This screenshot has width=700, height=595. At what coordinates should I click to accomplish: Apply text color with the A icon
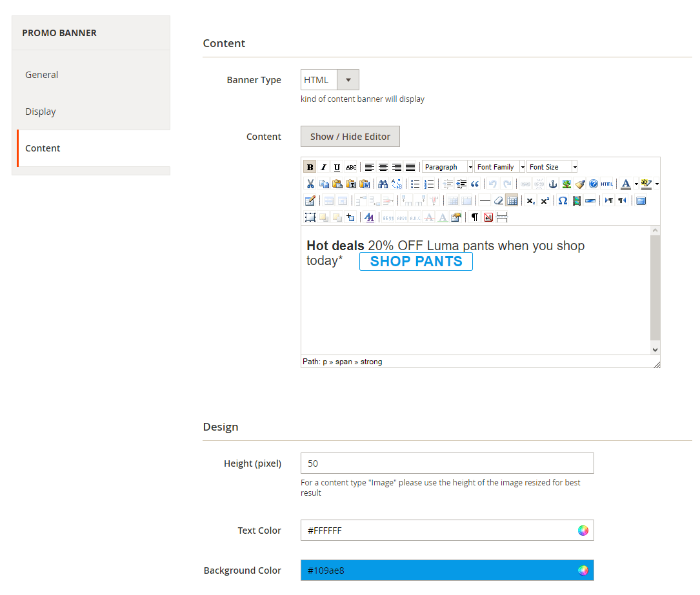click(626, 184)
